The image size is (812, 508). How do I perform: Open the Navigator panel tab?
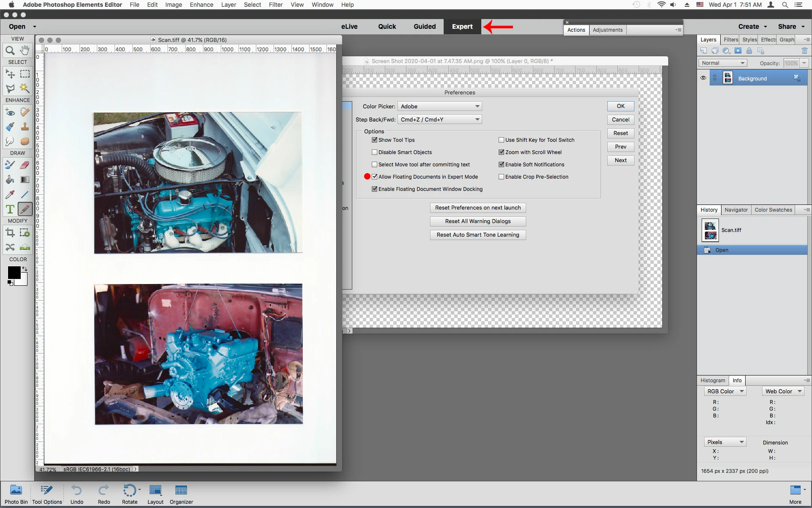[736, 210]
